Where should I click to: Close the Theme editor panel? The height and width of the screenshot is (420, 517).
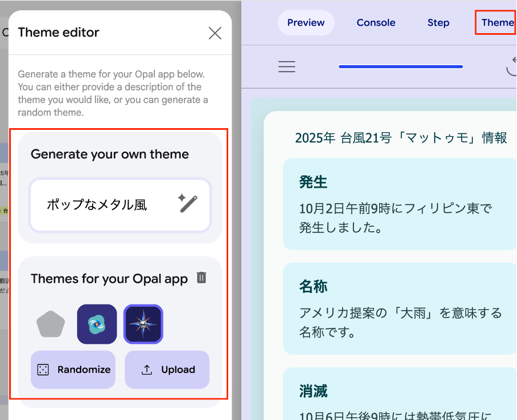tap(215, 33)
